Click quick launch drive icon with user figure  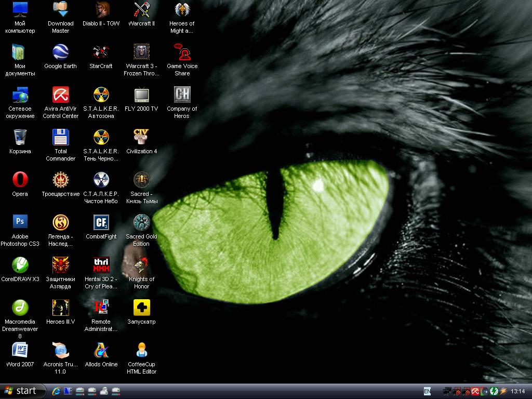(x=104, y=391)
